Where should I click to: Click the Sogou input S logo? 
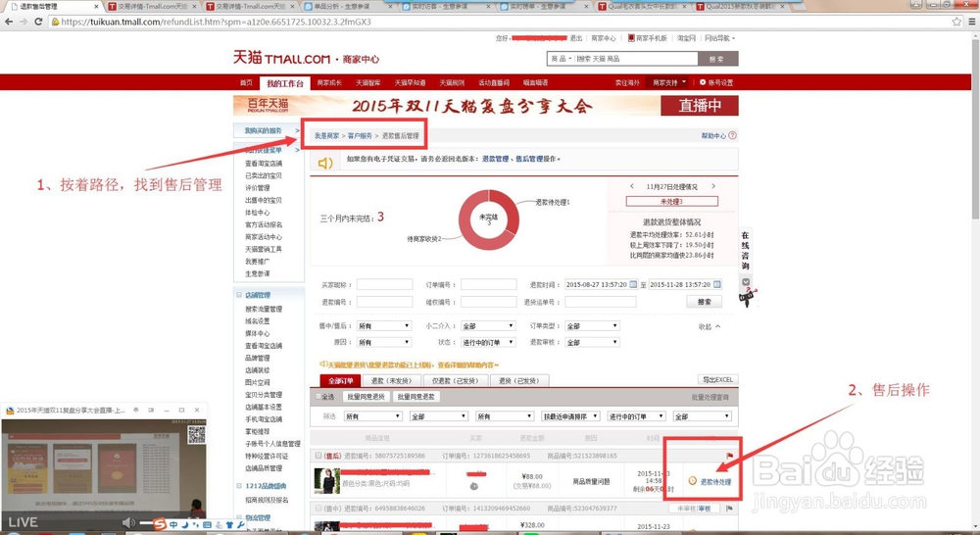(x=160, y=524)
